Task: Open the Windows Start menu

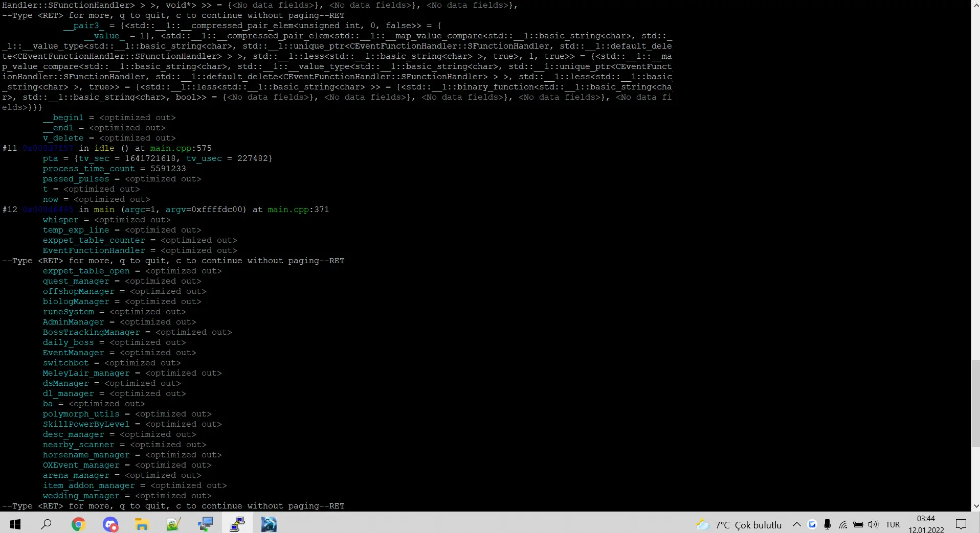Action: 15,524
